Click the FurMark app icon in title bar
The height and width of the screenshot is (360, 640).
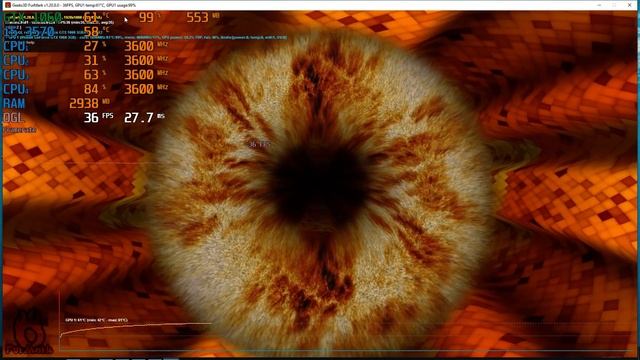point(7,5)
